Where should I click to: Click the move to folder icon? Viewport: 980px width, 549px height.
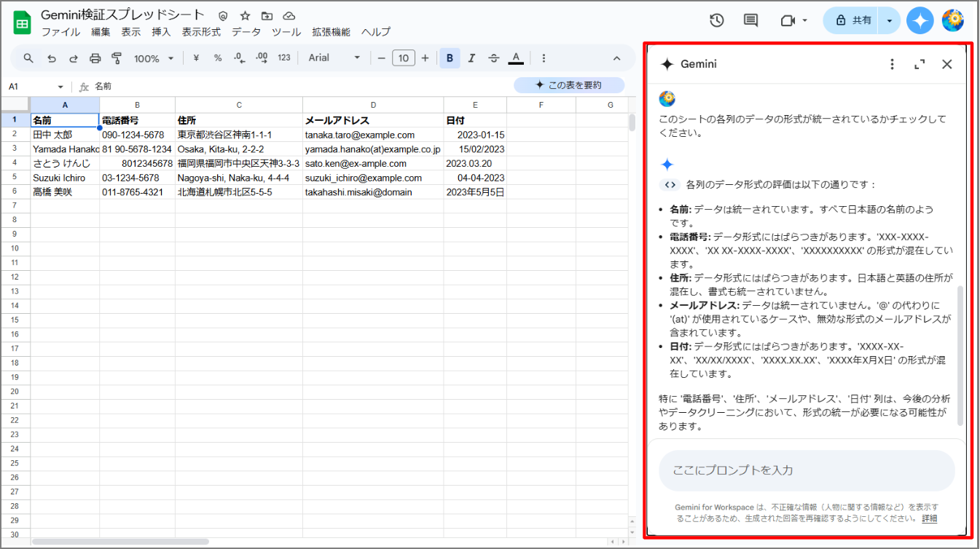[x=267, y=15]
